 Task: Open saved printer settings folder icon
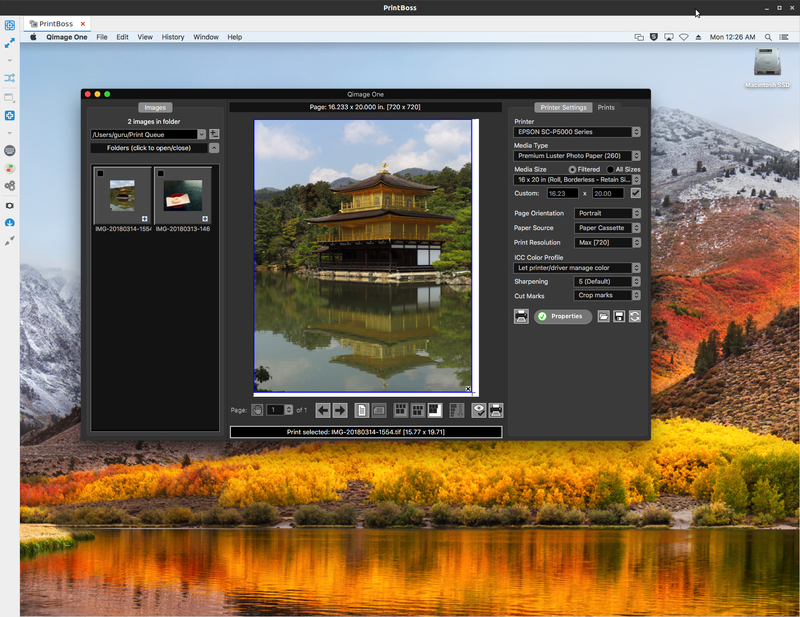click(x=604, y=316)
